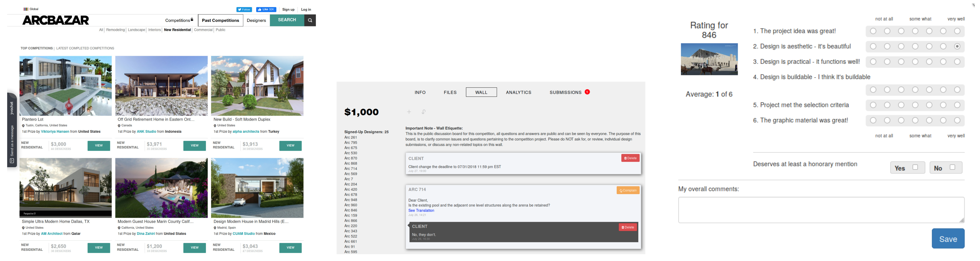The image size is (980, 261).
Task: Open the Past Competitions menu item
Action: 220,21
